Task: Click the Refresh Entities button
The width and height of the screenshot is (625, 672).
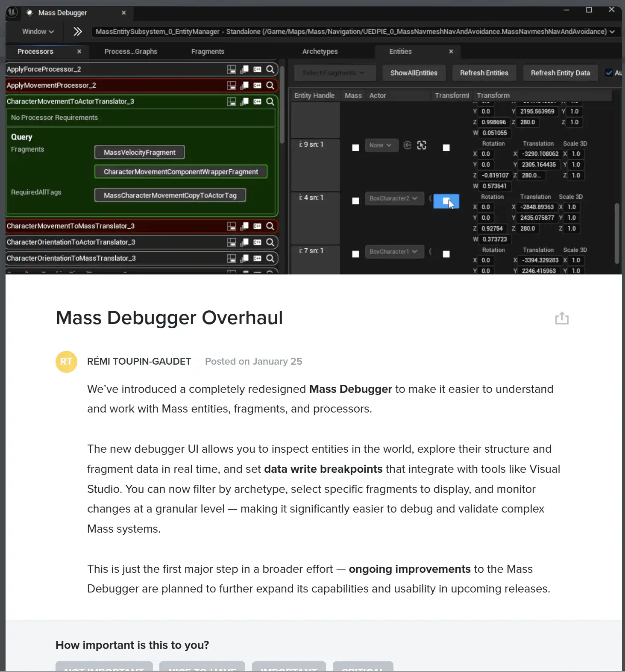Action: tap(484, 73)
